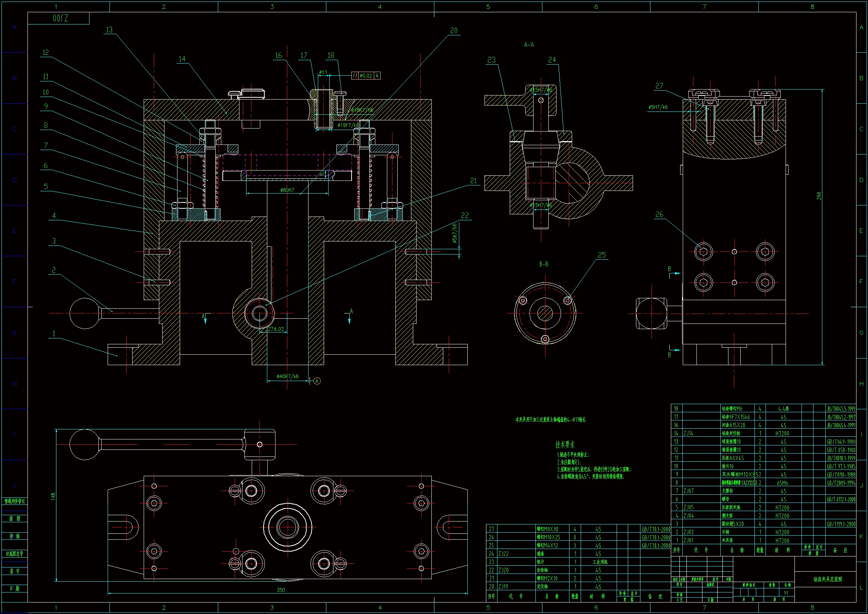Image resolution: width=868 pixels, height=614 pixels.
Task: Click the ZJ14 code cell in parts list
Action: (x=689, y=433)
